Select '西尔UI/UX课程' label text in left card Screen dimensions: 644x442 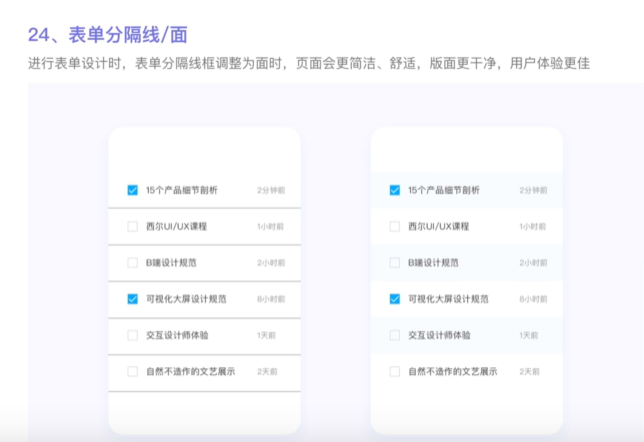coord(176,226)
